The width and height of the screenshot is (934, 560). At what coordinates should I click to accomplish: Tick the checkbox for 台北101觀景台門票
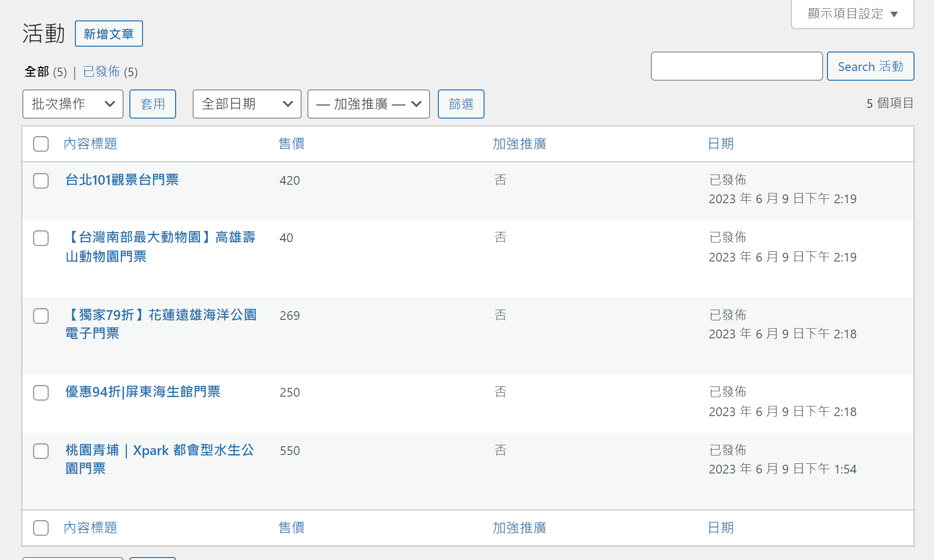click(41, 181)
